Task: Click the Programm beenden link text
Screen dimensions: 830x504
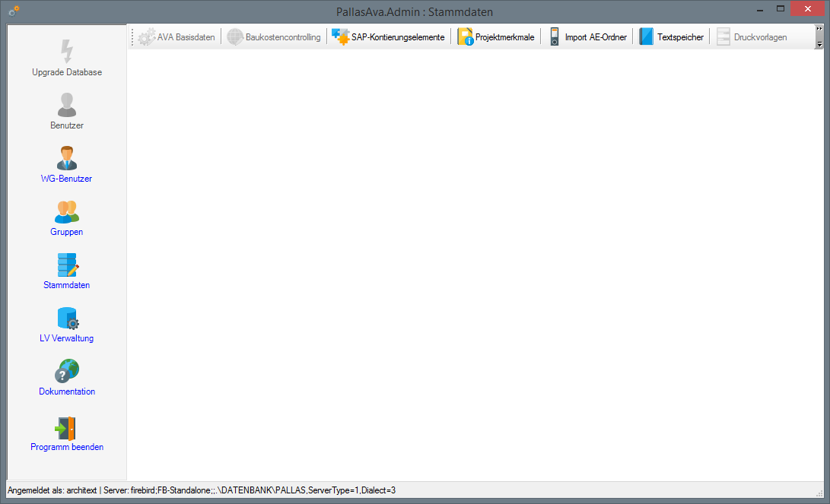Action: (67, 447)
